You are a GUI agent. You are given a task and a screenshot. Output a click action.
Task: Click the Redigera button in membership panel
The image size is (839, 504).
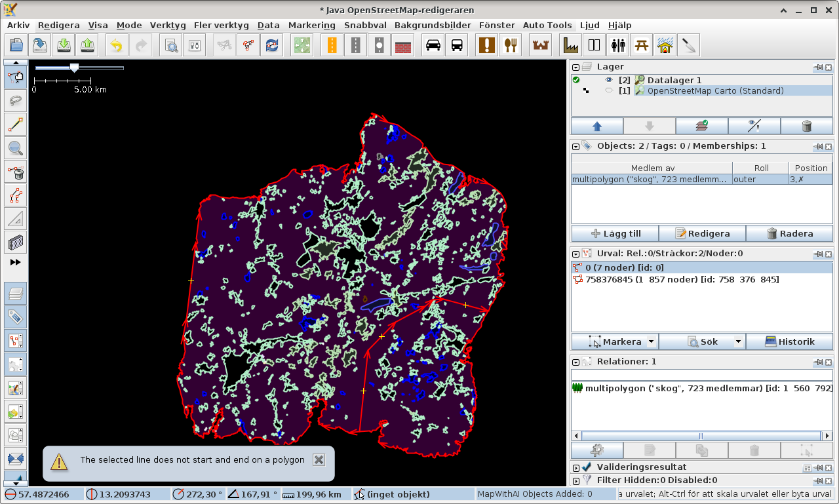(702, 233)
